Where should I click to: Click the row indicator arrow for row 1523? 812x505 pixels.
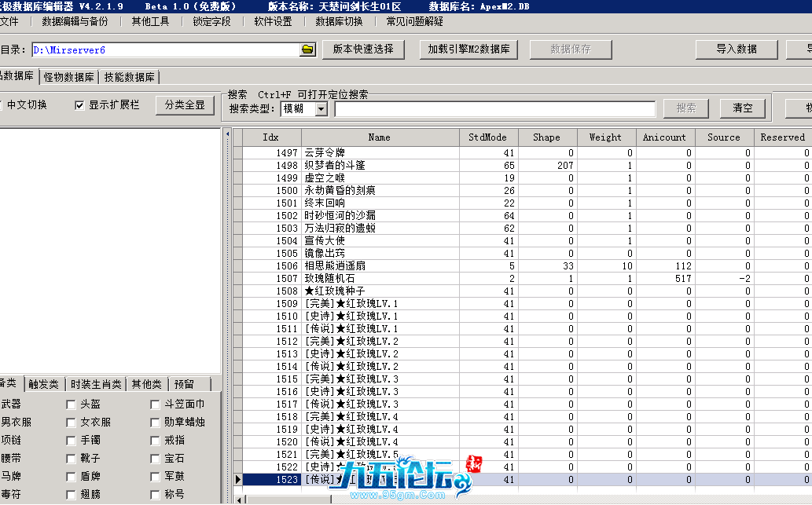tap(238, 479)
